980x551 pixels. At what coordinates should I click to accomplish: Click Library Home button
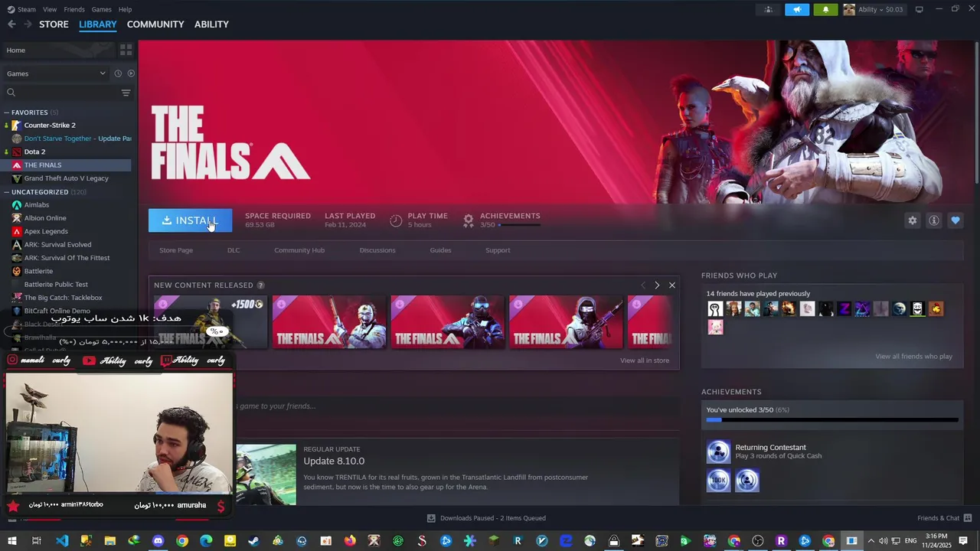coord(58,51)
